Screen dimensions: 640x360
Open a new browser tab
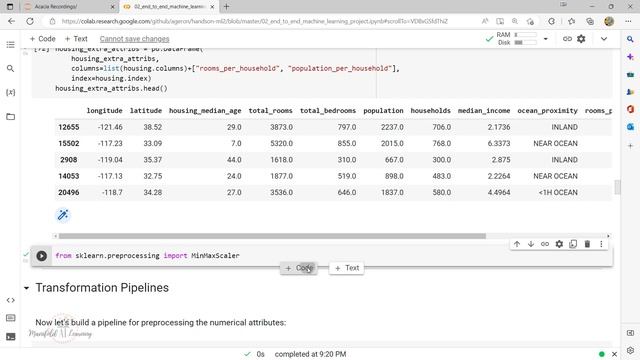pyautogui.click(x=227, y=7)
